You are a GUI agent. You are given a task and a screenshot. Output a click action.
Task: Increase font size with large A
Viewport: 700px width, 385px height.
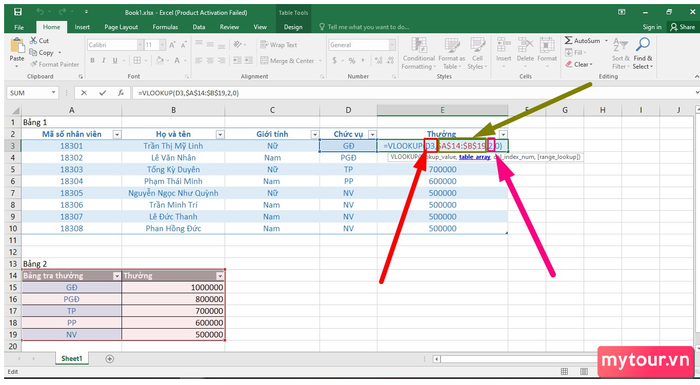pyautogui.click(x=173, y=45)
